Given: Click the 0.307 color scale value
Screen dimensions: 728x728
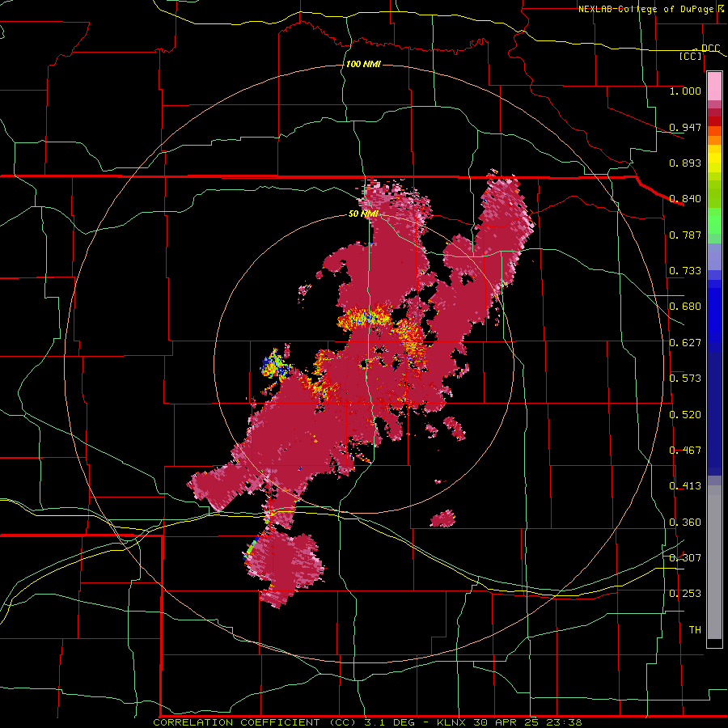Looking at the screenshot, I should [685, 557].
